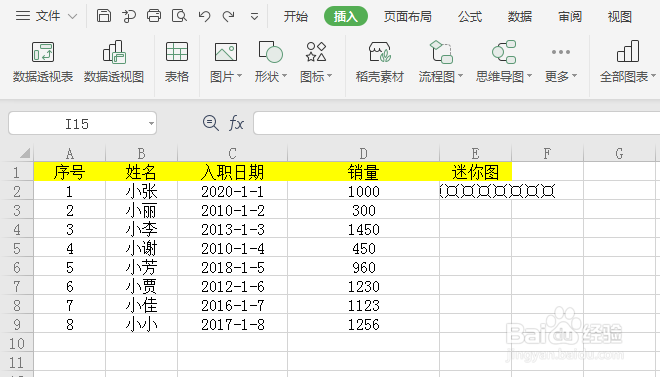Image resolution: width=660 pixels, height=377 pixels.
Task: Click the 形状 shapes icon
Action: click(x=270, y=53)
